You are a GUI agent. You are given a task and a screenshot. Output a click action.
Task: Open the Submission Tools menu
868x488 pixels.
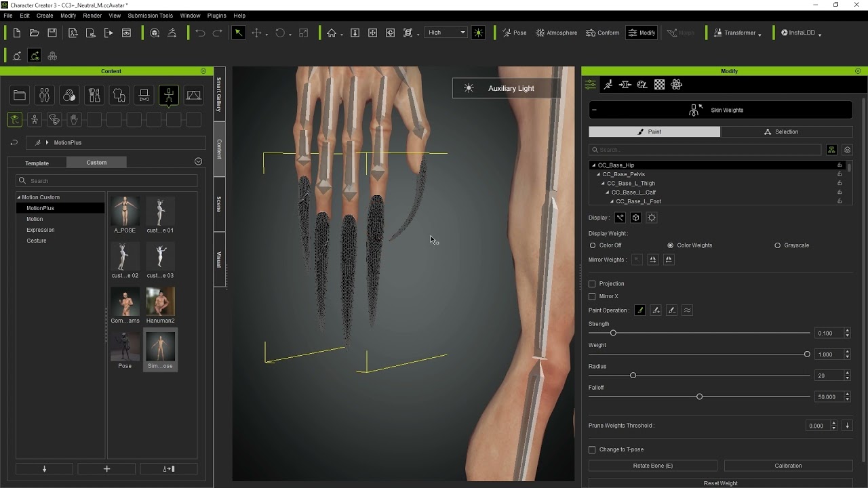pyautogui.click(x=150, y=16)
